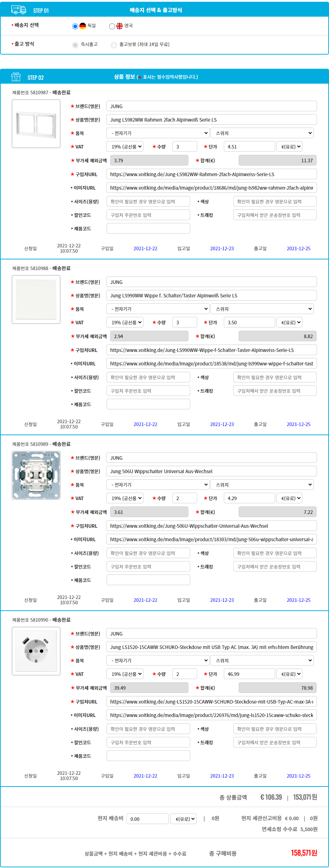Open currency dropdown for 506U Wippschalter item

pos(289,498)
